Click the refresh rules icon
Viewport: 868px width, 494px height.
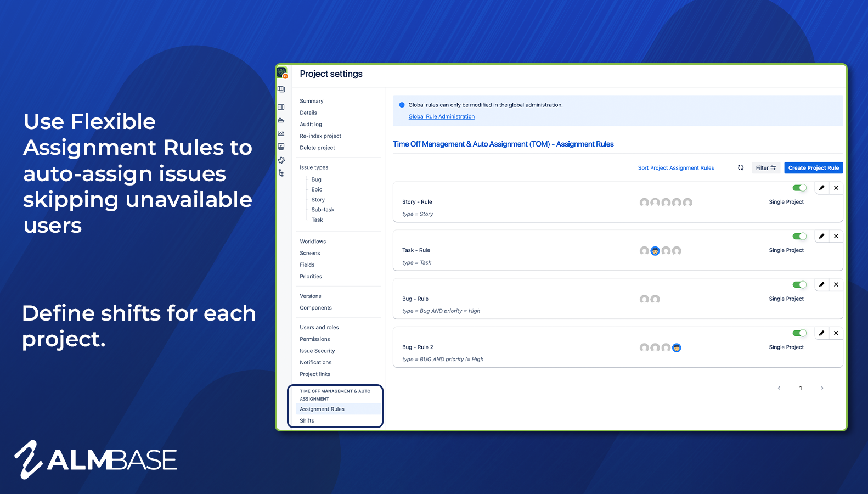tap(741, 168)
